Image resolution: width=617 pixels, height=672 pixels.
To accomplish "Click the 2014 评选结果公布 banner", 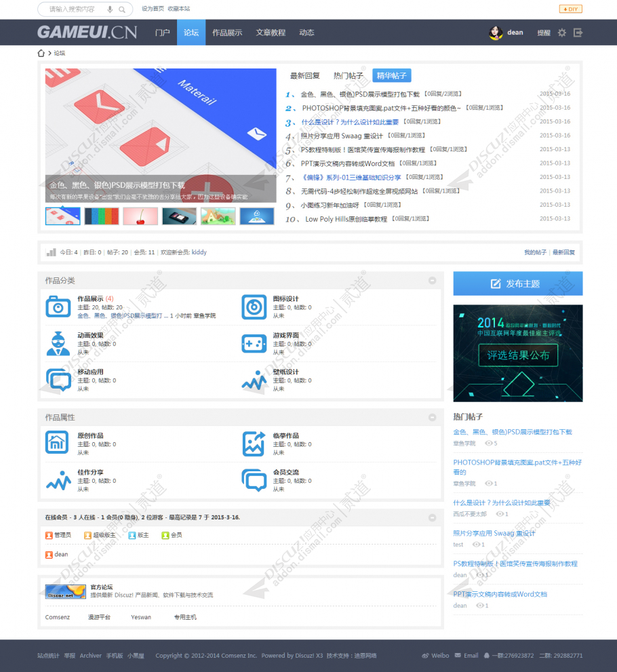I will click(518, 353).
